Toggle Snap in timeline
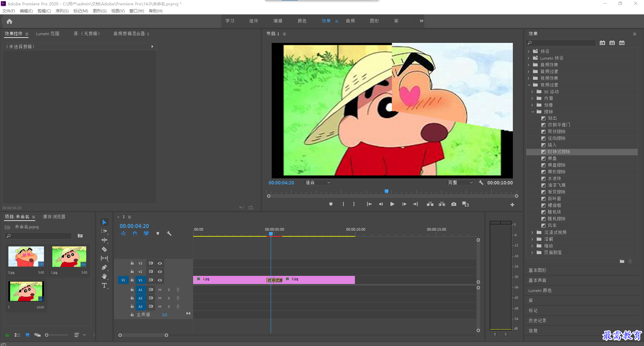 pyautogui.click(x=135, y=233)
